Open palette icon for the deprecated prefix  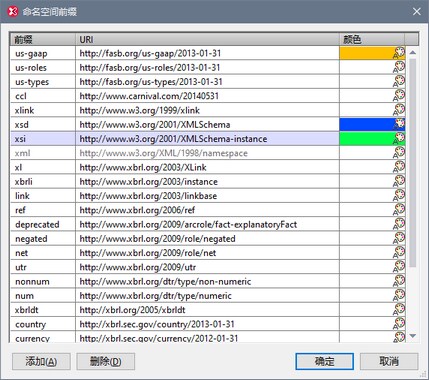(399, 224)
